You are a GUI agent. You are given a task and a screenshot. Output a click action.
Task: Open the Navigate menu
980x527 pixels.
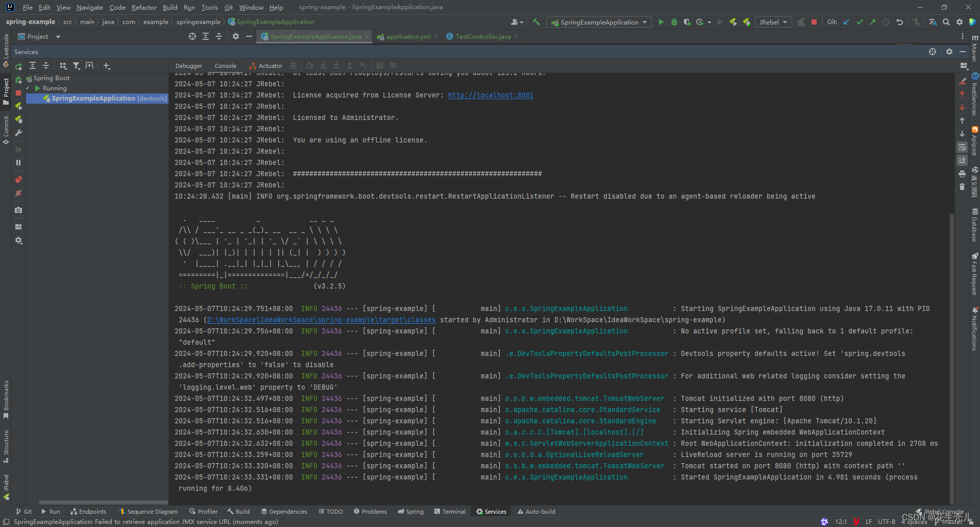point(90,7)
